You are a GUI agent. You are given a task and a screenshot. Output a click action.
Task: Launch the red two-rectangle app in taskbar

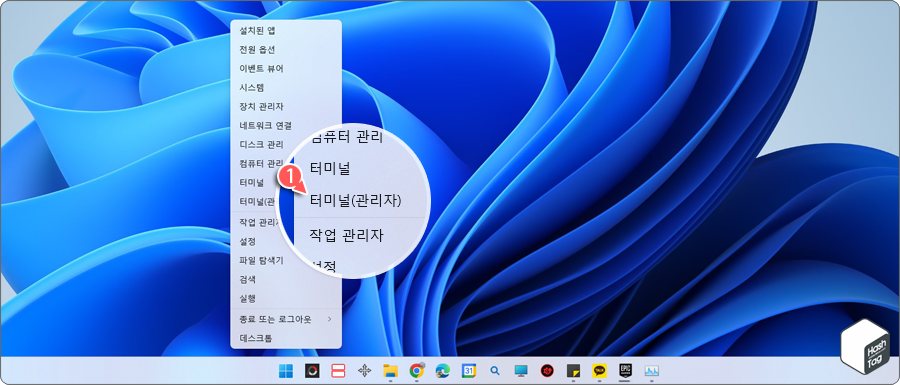click(x=338, y=371)
